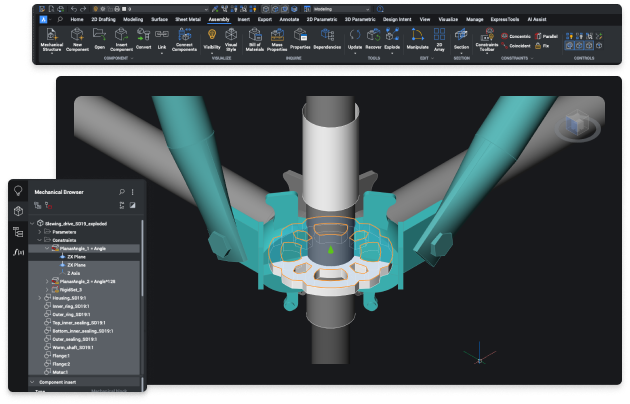Collapse PlanarAngle_1 = Angle node

coord(47,248)
